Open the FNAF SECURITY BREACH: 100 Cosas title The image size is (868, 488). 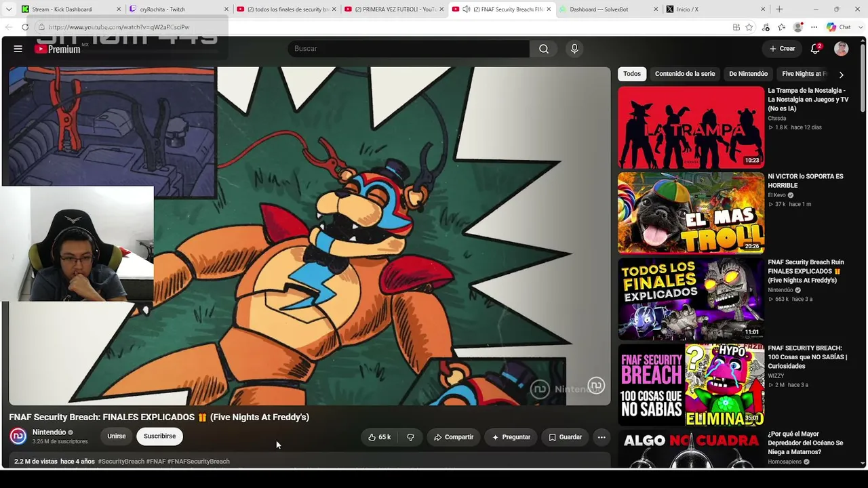click(x=807, y=357)
